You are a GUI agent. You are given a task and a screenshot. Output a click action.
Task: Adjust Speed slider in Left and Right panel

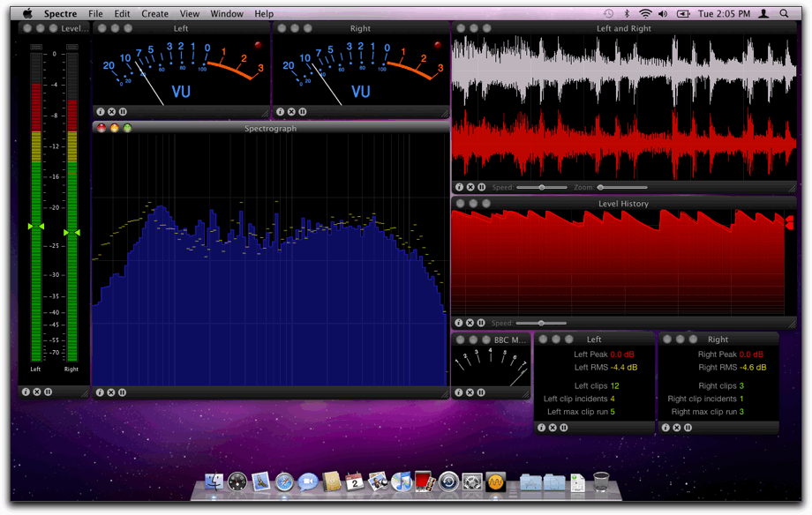(x=542, y=187)
